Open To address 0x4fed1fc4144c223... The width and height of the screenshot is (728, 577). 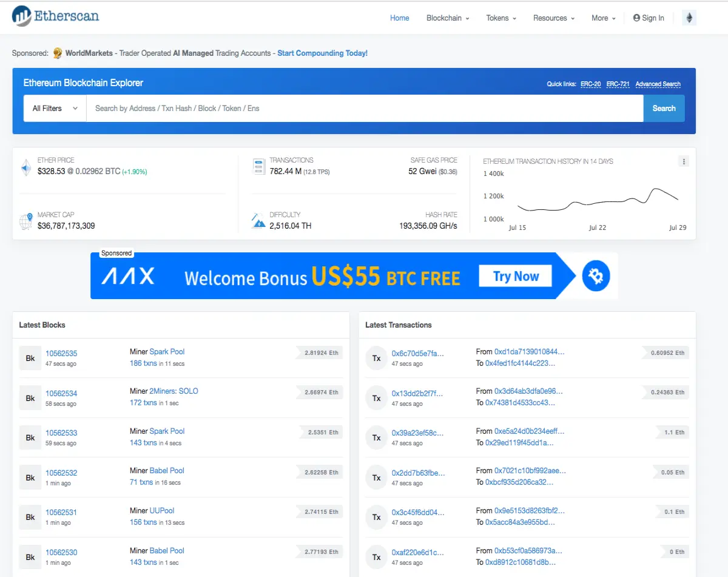520,363
